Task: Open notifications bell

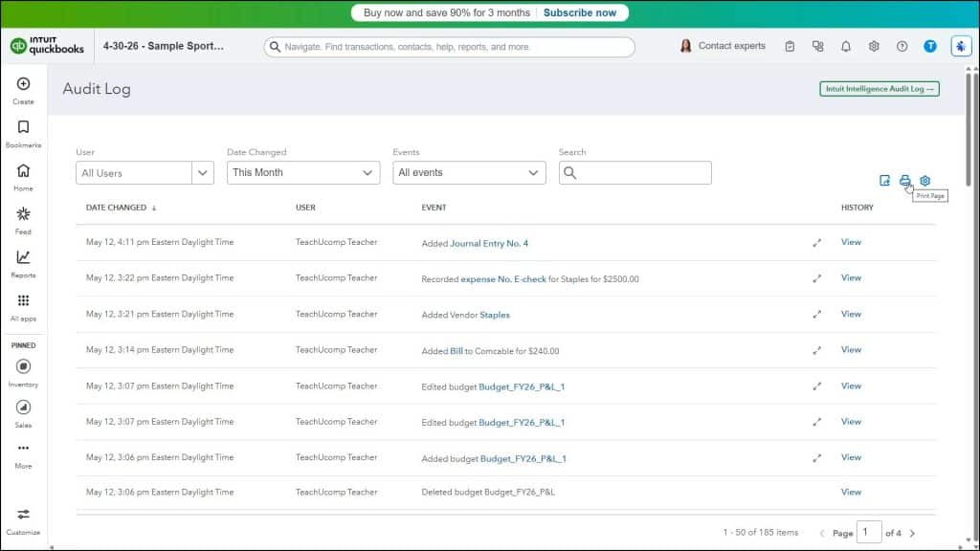Action: [x=846, y=46]
